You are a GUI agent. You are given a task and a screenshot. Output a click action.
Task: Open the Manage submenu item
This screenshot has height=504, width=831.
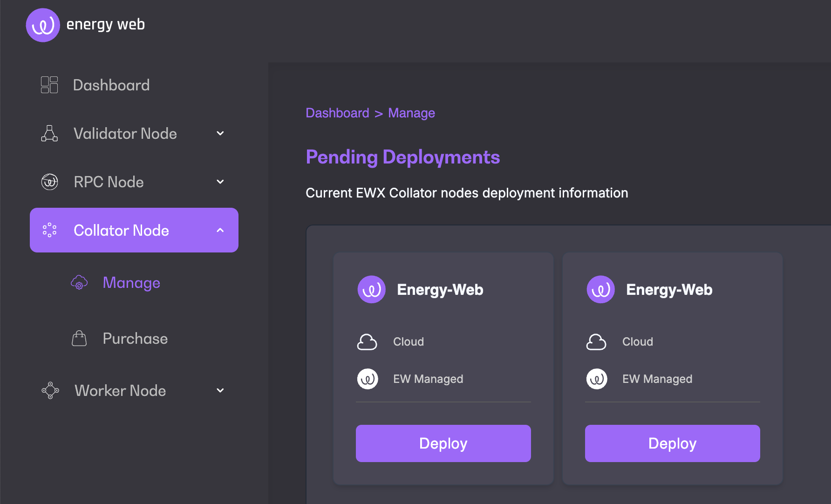point(131,283)
